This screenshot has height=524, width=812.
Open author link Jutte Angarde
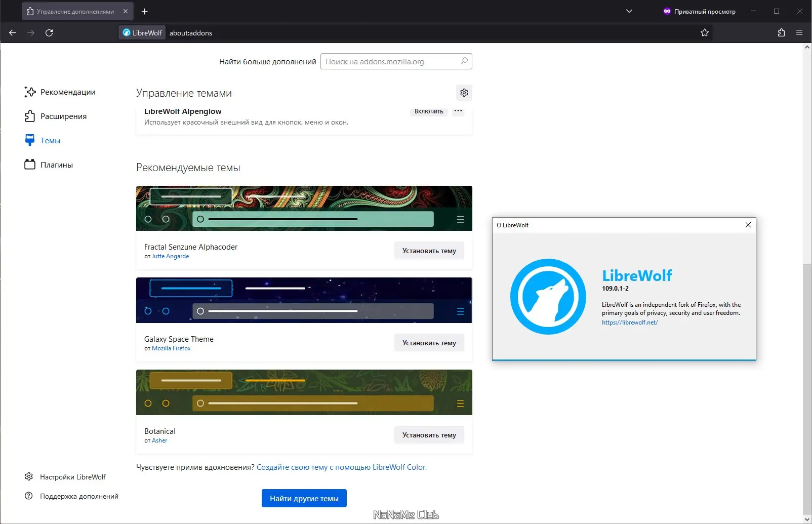tap(171, 256)
